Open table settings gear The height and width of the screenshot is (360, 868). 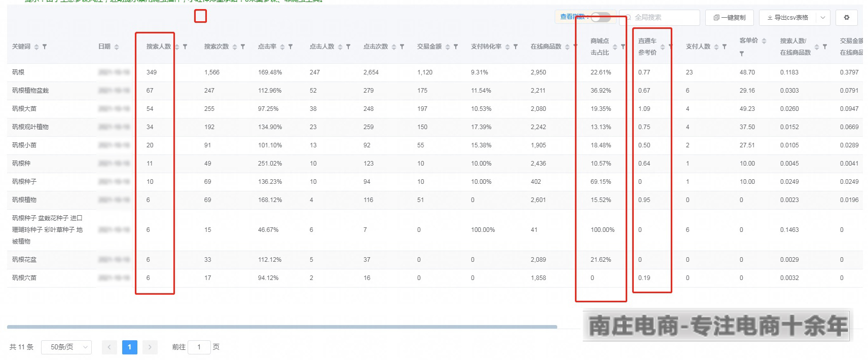pyautogui.click(x=847, y=17)
